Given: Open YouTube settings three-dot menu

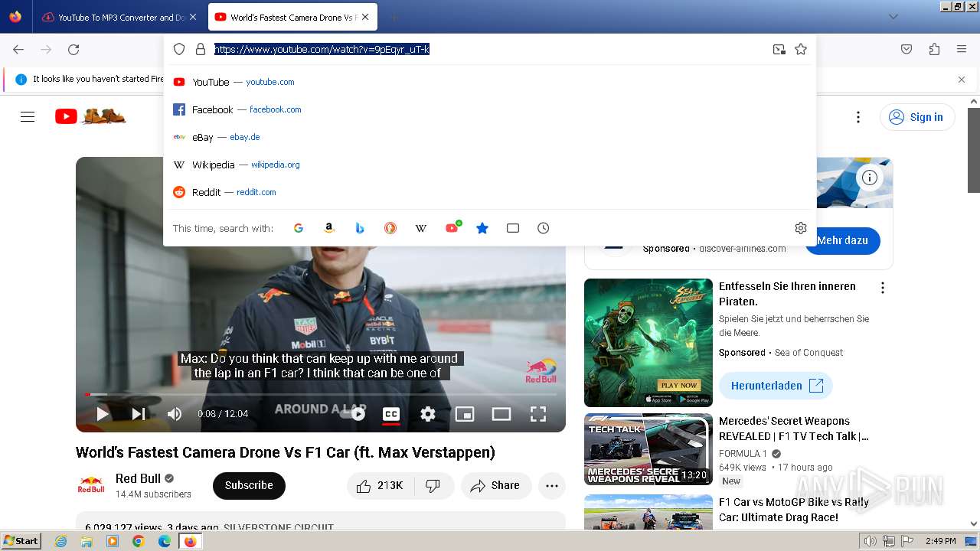Looking at the screenshot, I should pyautogui.click(x=858, y=117).
